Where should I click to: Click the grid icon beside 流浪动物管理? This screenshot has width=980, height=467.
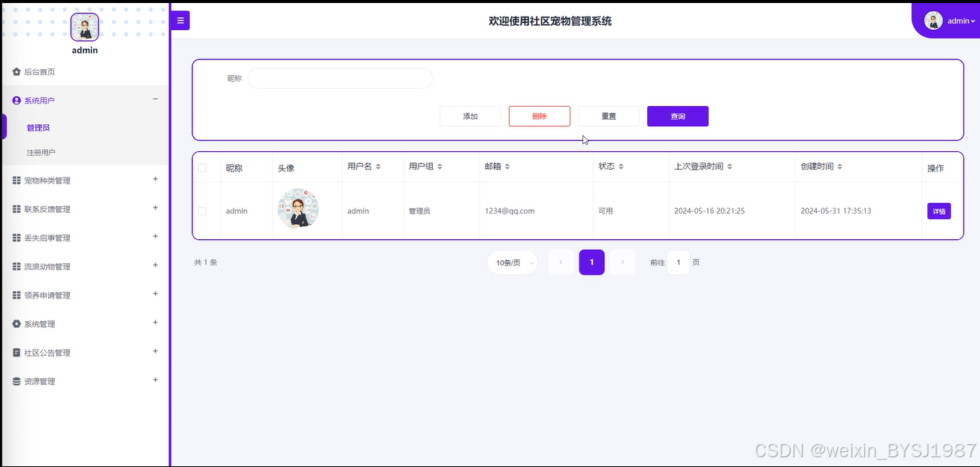pyautogui.click(x=17, y=267)
